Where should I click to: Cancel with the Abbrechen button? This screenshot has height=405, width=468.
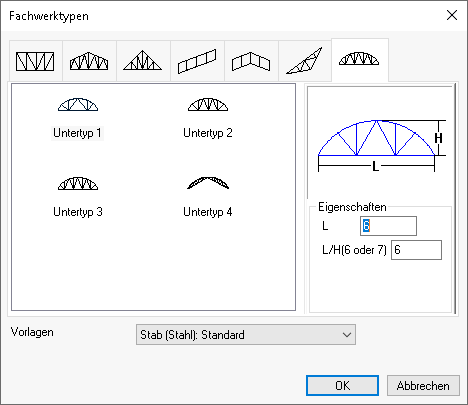coord(423,386)
